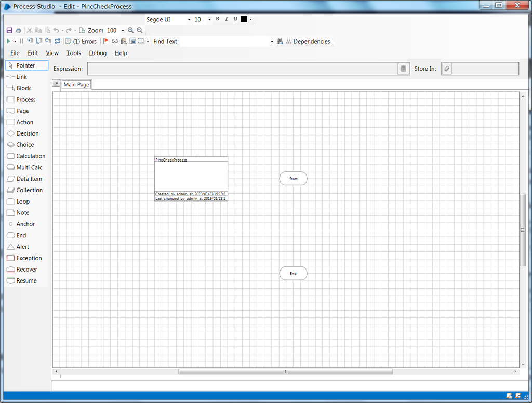The image size is (532, 403).
Task: Click the full screen view icon
Action: coord(132,41)
